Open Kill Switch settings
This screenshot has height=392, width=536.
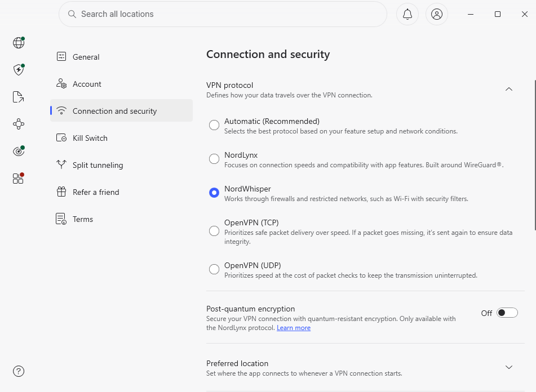121,138
